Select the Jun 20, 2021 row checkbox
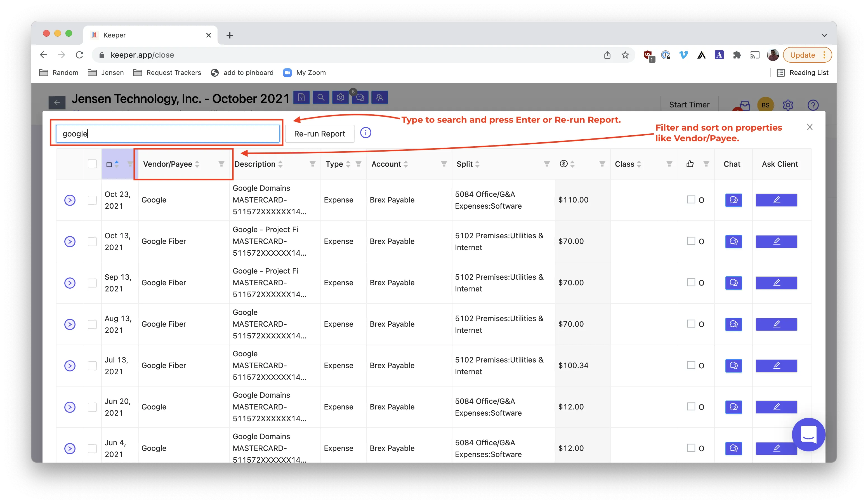The image size is (868, 504). pos(92,407)
